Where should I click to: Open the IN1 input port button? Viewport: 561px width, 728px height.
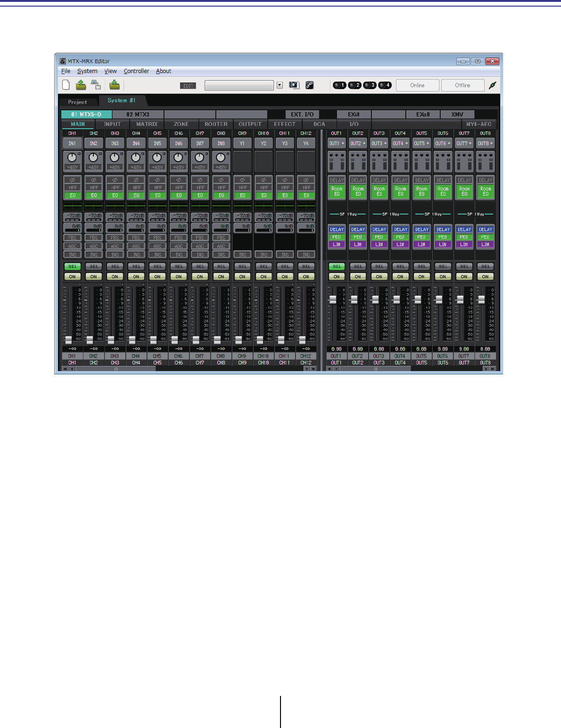73,143
